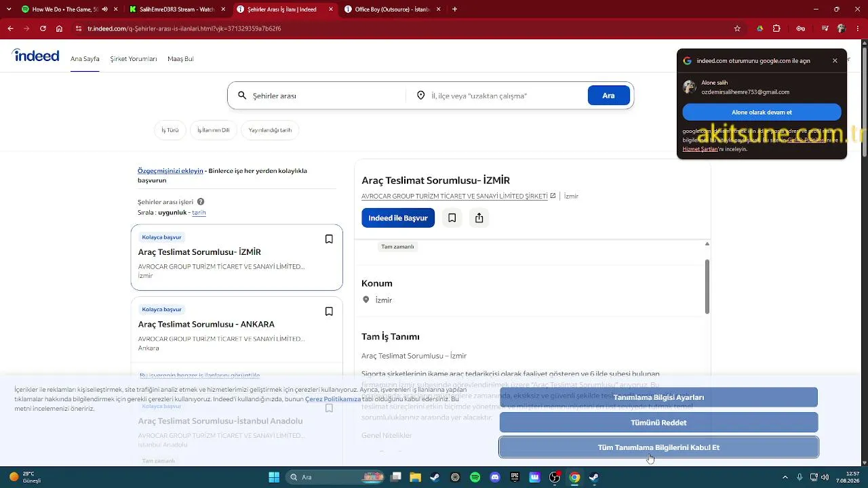Save the İZMİR job listing card with its bookmark
This screenshot has width=868, height=488.
[329, 239]
